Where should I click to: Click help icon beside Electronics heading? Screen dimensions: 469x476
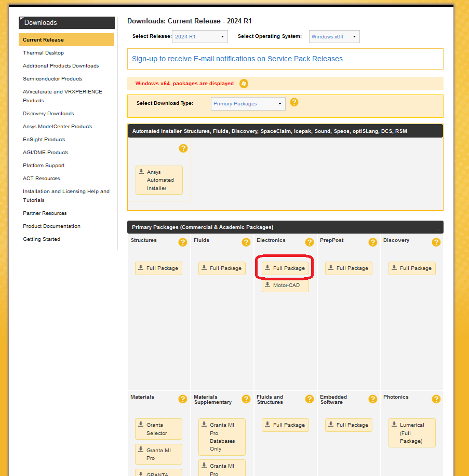(310, 242)
